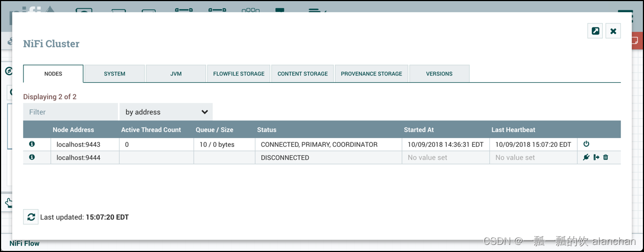Select the localhost:9444 address cell

click(x=85, y=158)
